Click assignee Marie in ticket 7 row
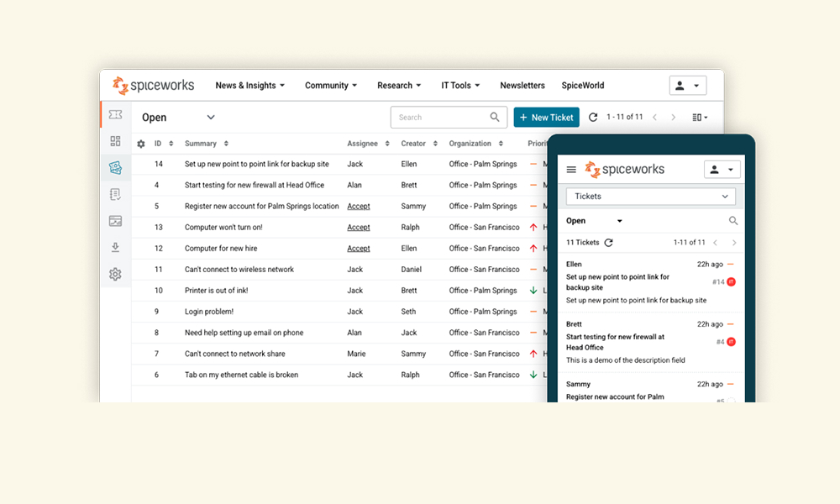Image resolution: width=840 pixels, height=504 pixels. [356, 354]
